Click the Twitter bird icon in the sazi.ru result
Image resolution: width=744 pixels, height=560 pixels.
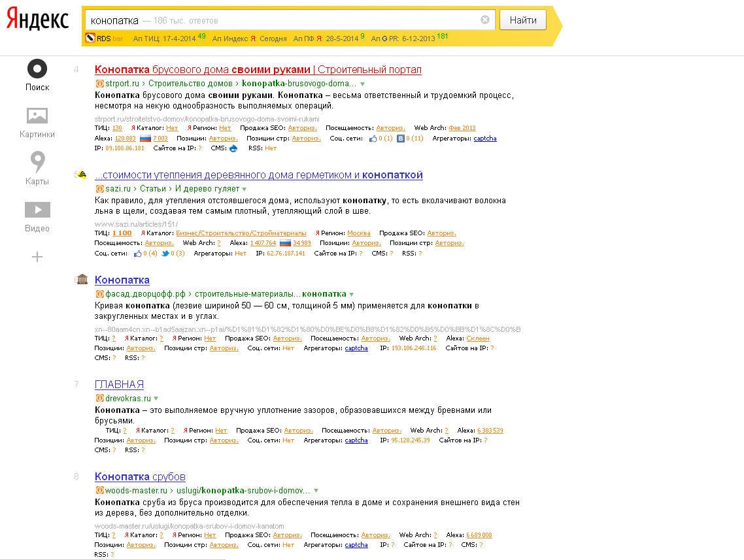pos(165,254)
